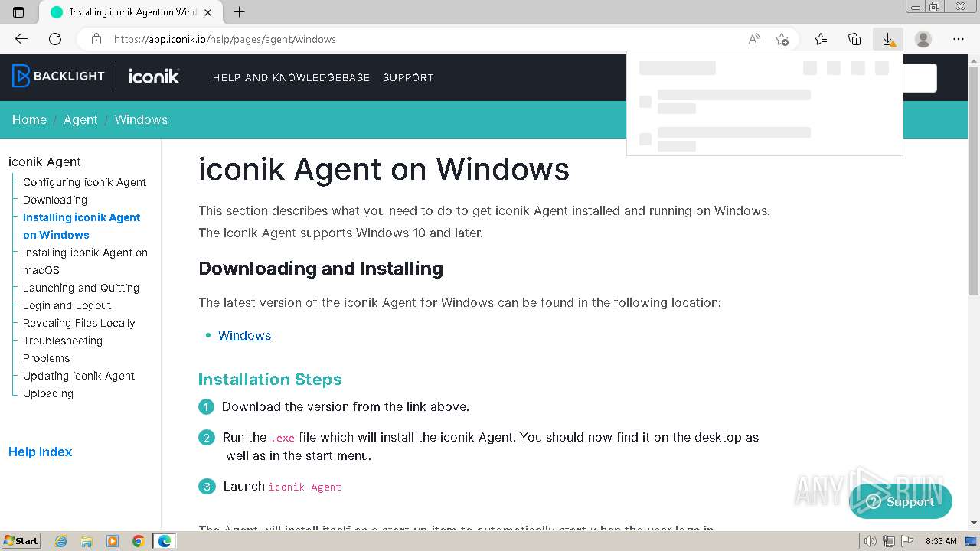Image resolution: width=980 pixels, height=551 pixels.
Task: Open File Explorer from the taskbar
Action: [x=87, y=541]
